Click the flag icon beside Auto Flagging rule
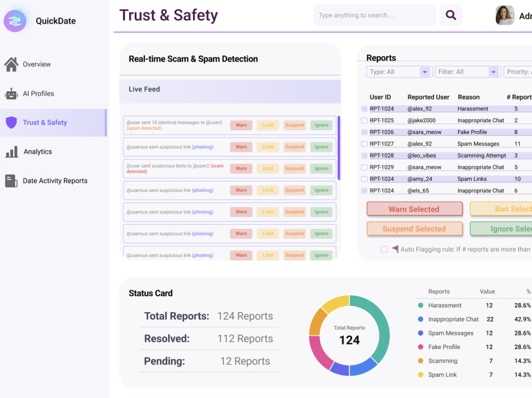Viewport: 532px width, 398px height. click(395, 249)
